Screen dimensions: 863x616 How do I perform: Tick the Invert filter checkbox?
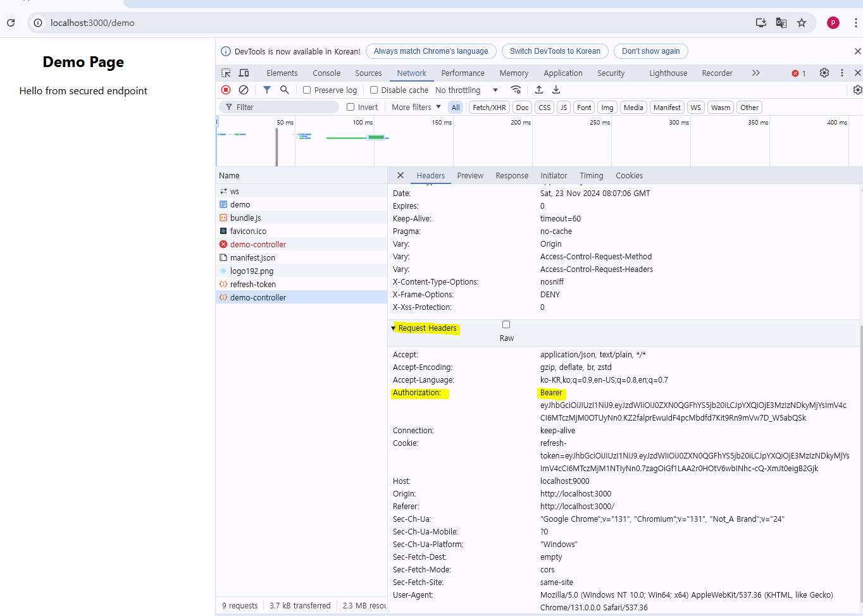tap(351, 107)
